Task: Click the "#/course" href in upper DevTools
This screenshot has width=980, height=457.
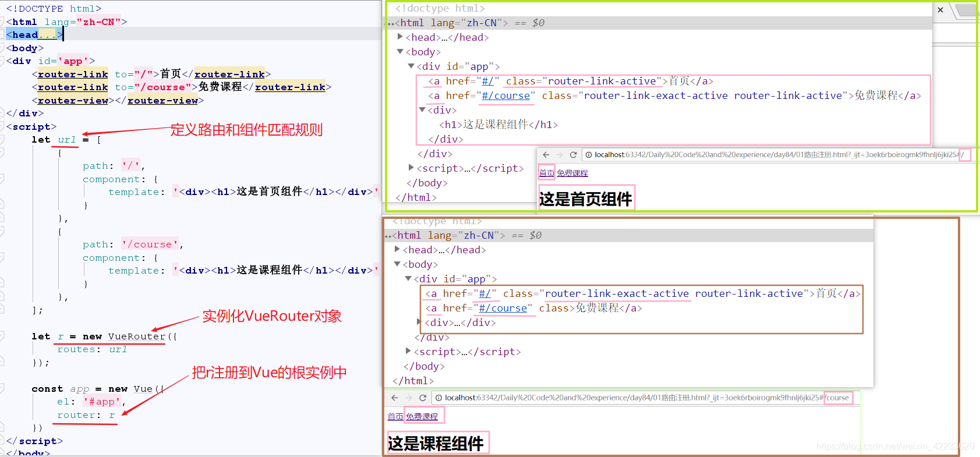Action: 506,95
